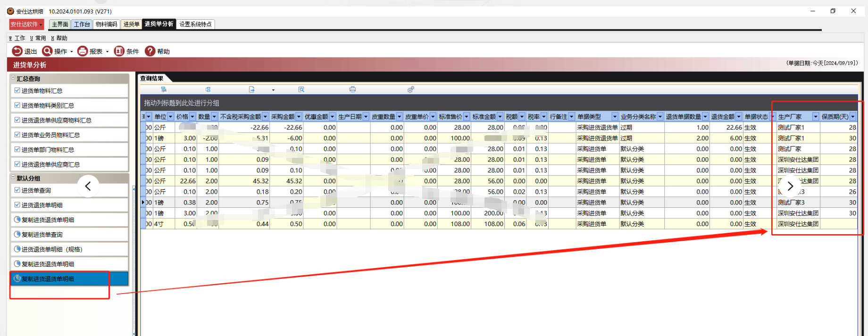Click the search preview icon in results toolbar
Image resolution: width=868 pixels, height=336 pixels.
point(301,90)
